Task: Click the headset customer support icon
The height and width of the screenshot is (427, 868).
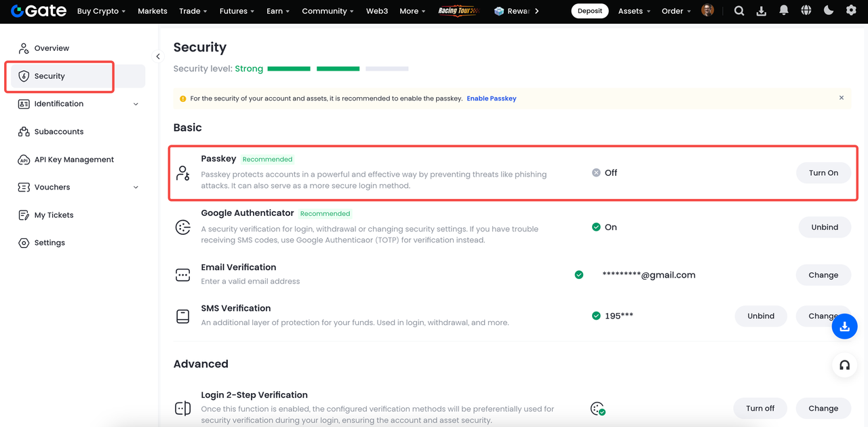Action: click(x=844, y=365)
